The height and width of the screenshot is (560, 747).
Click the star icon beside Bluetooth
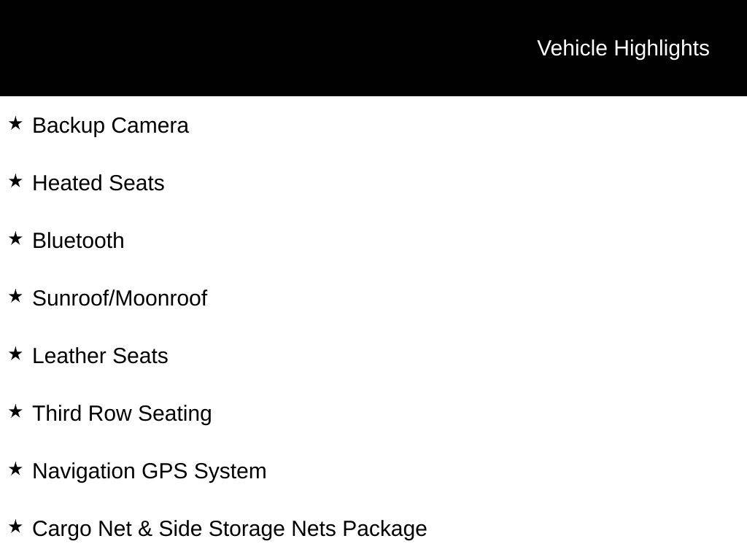(x=15, y=239)
